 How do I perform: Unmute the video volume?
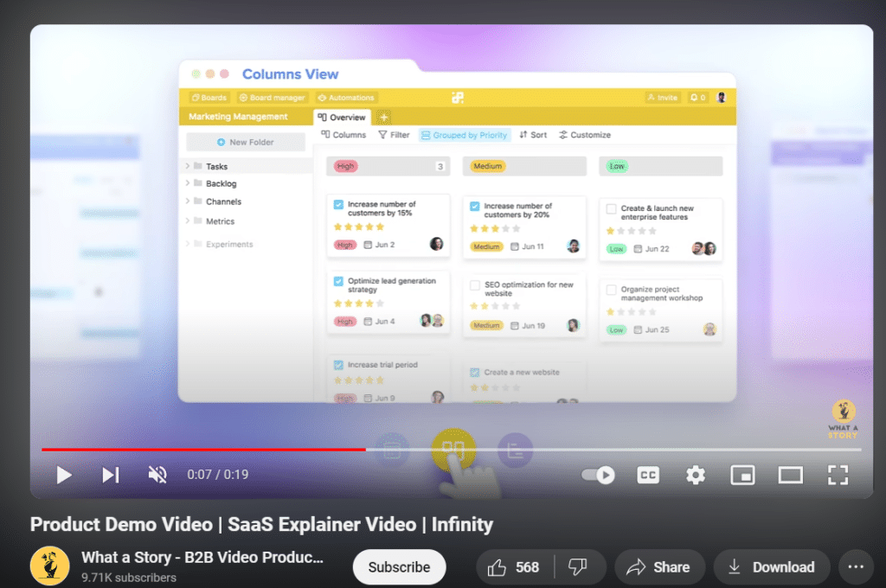click(x=157, y=475)
